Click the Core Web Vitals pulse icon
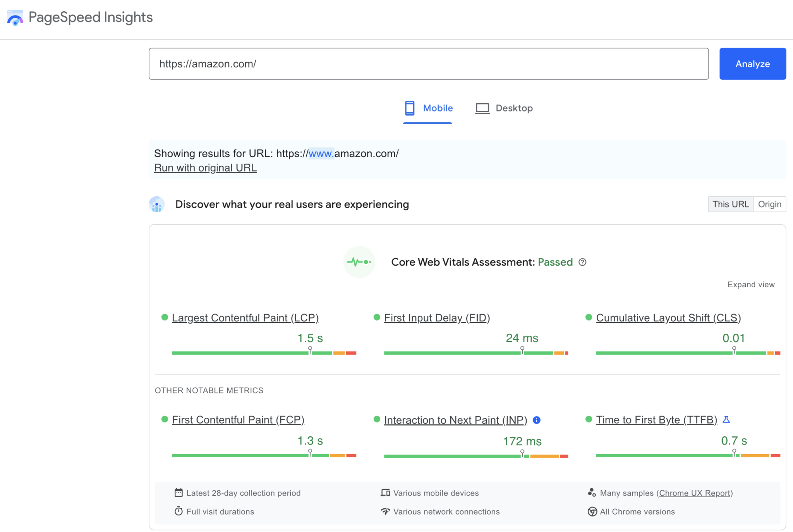This screenshot has height=532, width=793. pos(359,262)
